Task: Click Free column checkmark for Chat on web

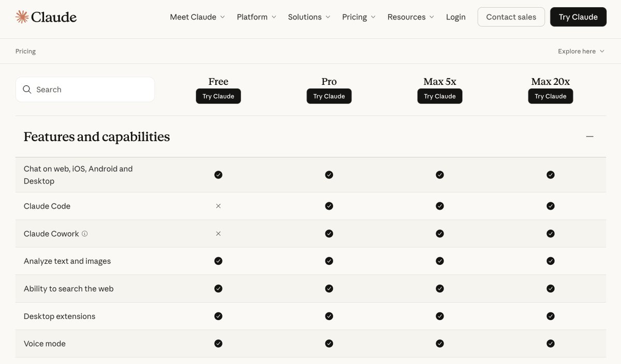Action: 218,175
